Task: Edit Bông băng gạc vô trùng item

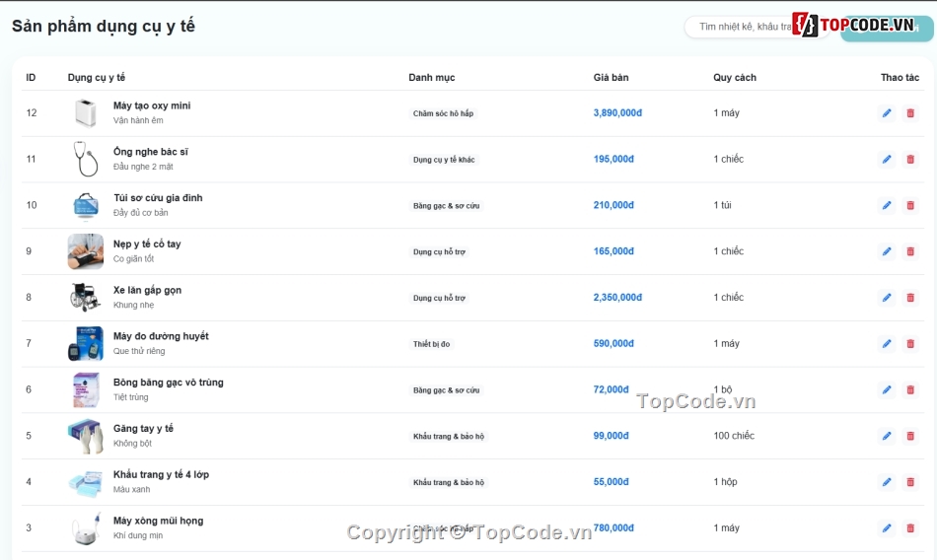Action: (x=887, y=389)
